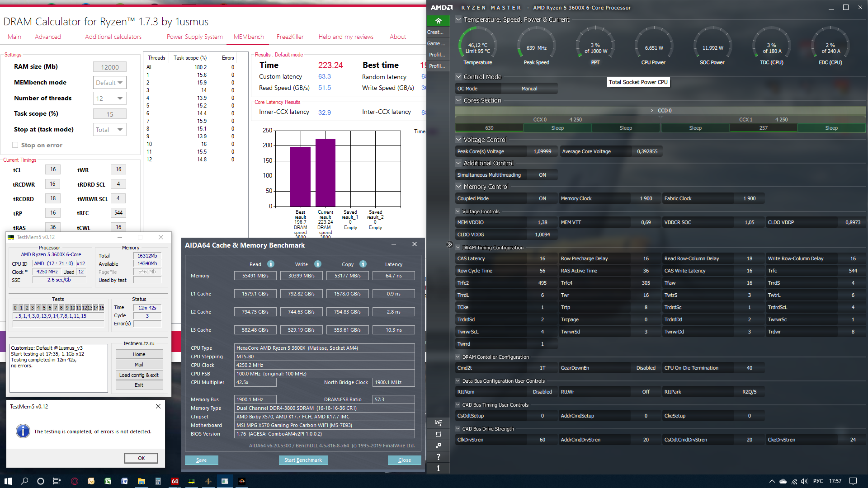
Task: Open the Additional calculators tab
Action: [x=113, y=37]
